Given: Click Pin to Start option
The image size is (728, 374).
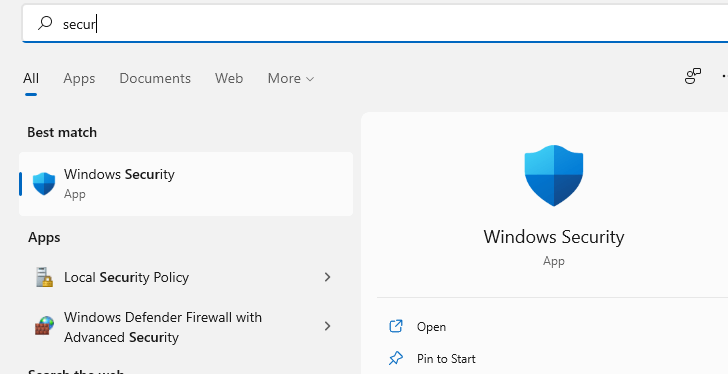Looking at the screenshot, I should click(x=446, y=359).
